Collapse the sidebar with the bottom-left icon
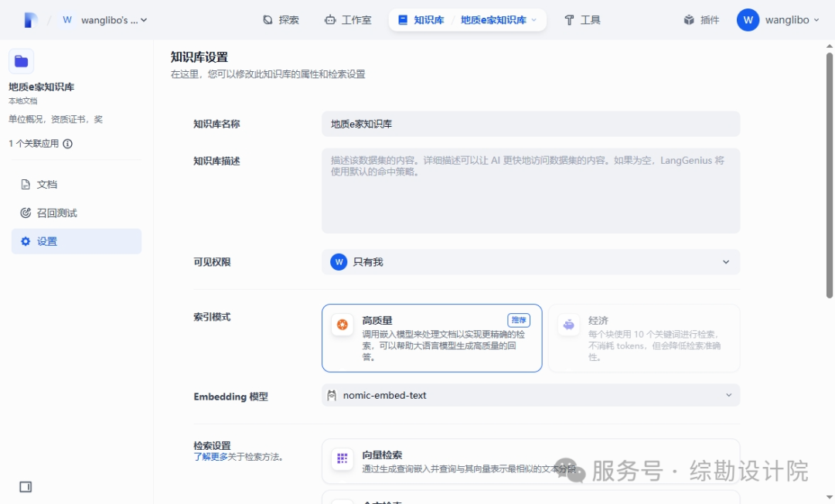 [x=26, y=487]
